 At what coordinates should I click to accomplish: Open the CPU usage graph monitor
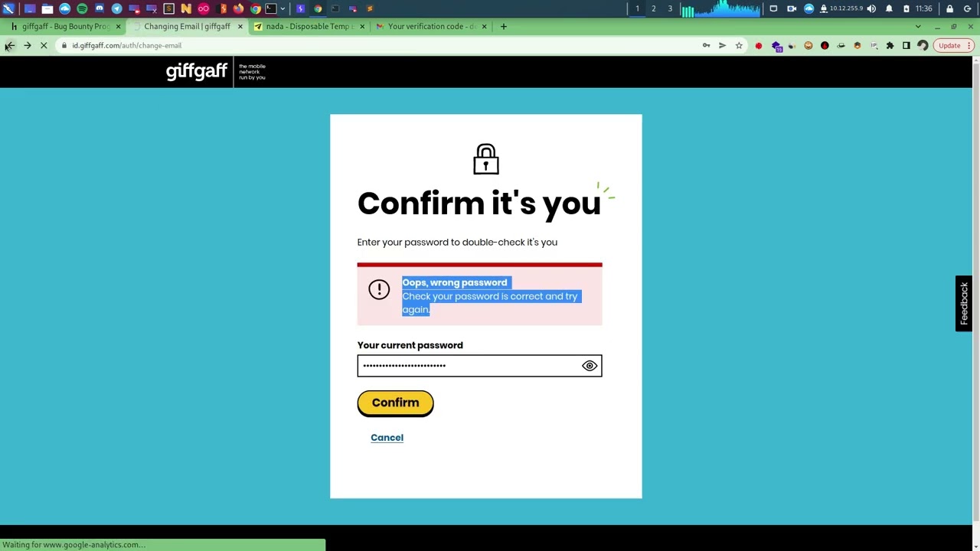coord(721,8)
